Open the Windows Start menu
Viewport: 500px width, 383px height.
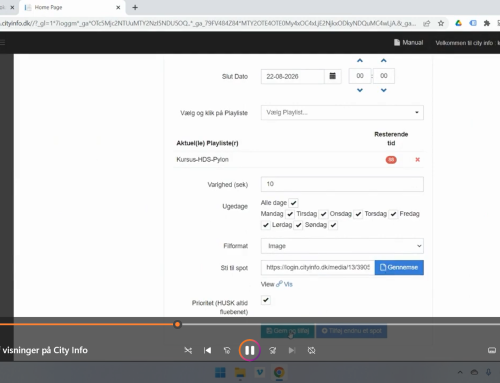pos(220,372)
